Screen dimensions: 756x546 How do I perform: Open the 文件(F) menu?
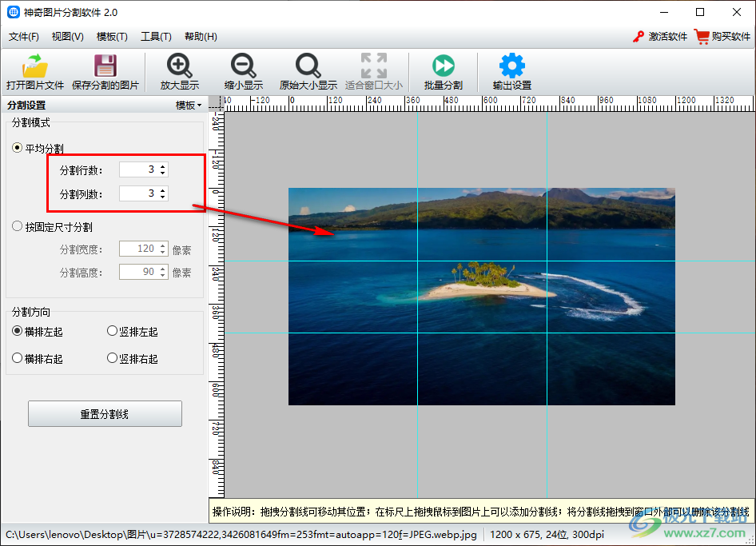[x=24, y=37]
